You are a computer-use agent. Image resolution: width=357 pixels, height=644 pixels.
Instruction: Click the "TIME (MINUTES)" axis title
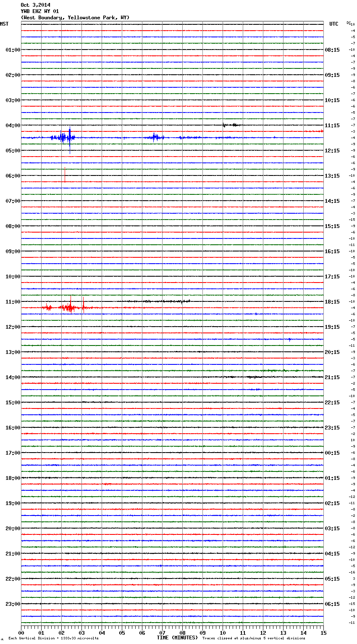click(177, 638)
